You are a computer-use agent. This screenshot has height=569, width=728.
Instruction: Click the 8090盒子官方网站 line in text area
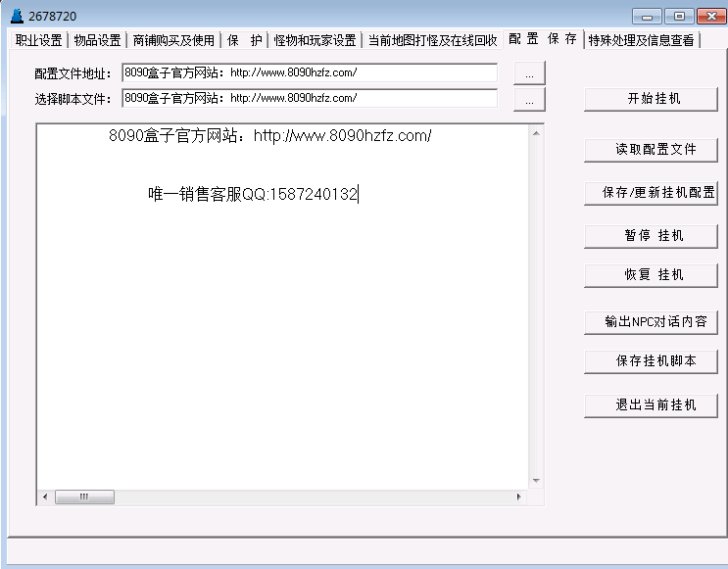coord(270,135)
